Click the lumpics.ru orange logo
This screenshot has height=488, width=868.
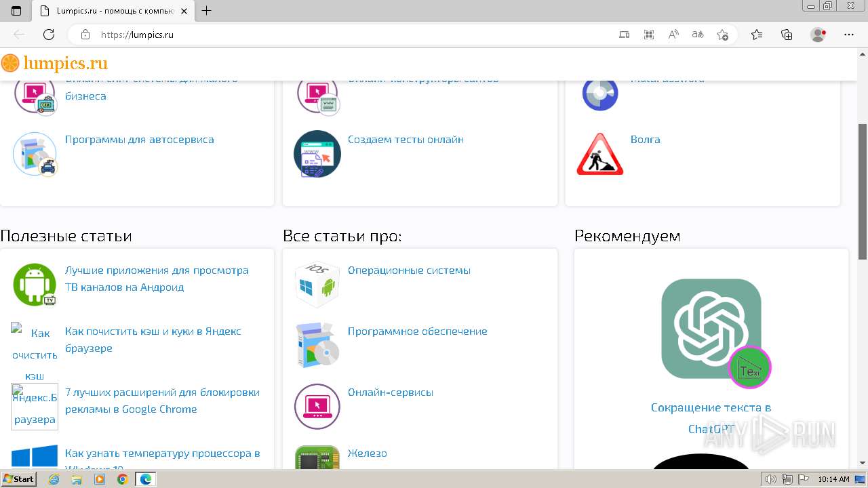pos(54,64)
